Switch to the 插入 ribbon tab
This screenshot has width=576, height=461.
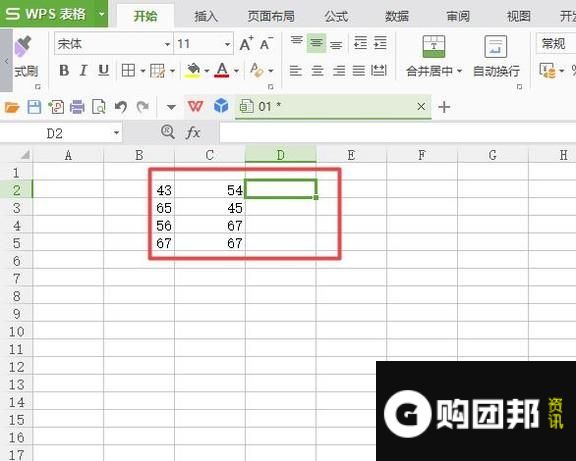pyautogui.click(x=206, y=16)
